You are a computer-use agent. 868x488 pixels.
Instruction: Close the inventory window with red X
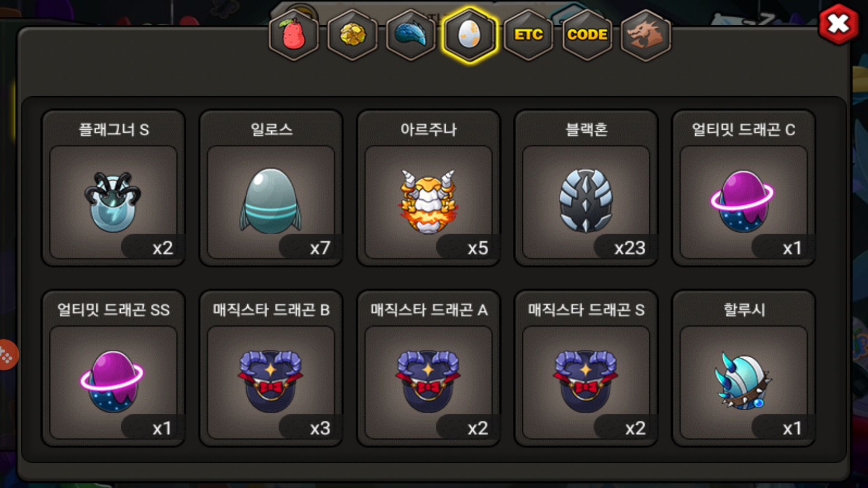pyautogui.click(x=839, y=24)
